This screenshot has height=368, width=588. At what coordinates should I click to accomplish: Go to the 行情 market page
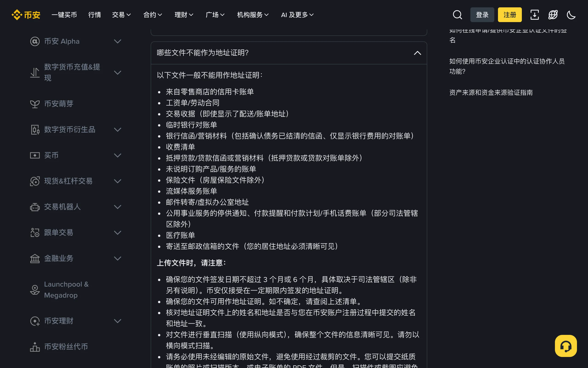(x=95, y=15)
